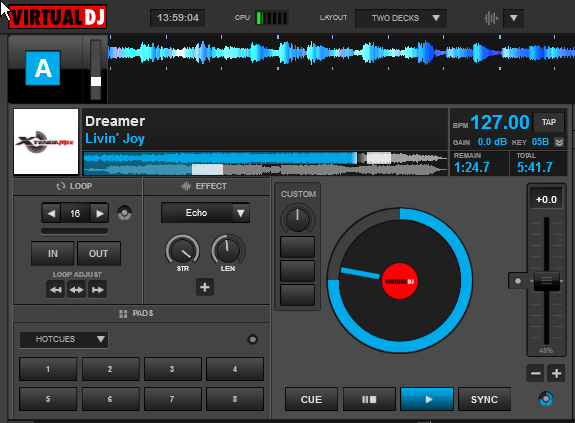
Task: Trigger hotcue pad 5
Action: [x=48, y=399]
